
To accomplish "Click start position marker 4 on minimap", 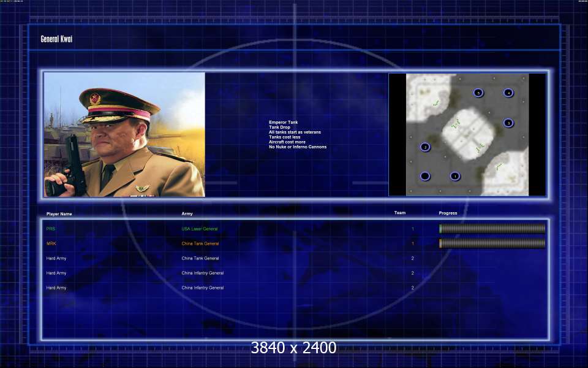I will pos(508,93).
